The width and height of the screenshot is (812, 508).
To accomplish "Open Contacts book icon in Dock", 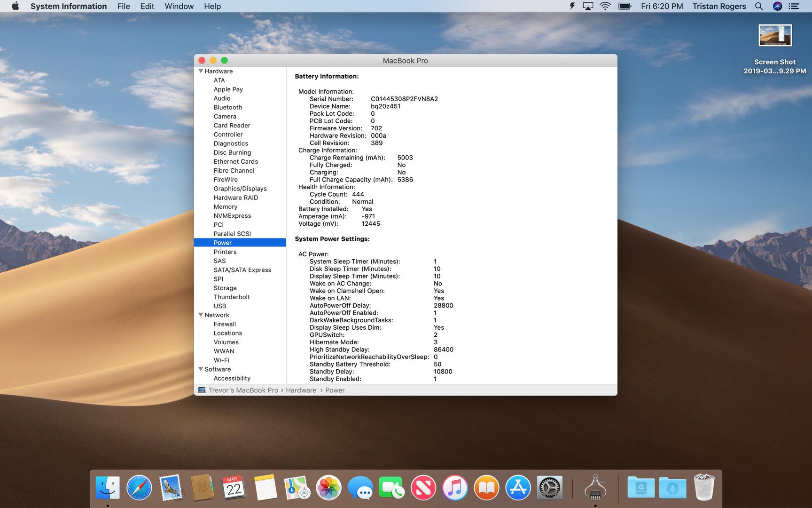I will click(x=203, y=488).
